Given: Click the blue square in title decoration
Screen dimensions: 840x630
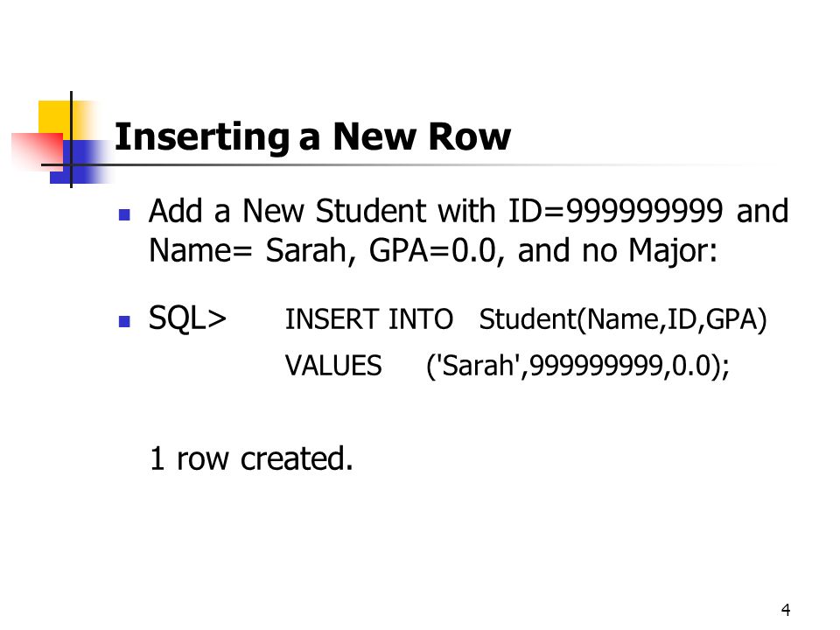Looking at the screenshot, I should click(x=80, y=161).
